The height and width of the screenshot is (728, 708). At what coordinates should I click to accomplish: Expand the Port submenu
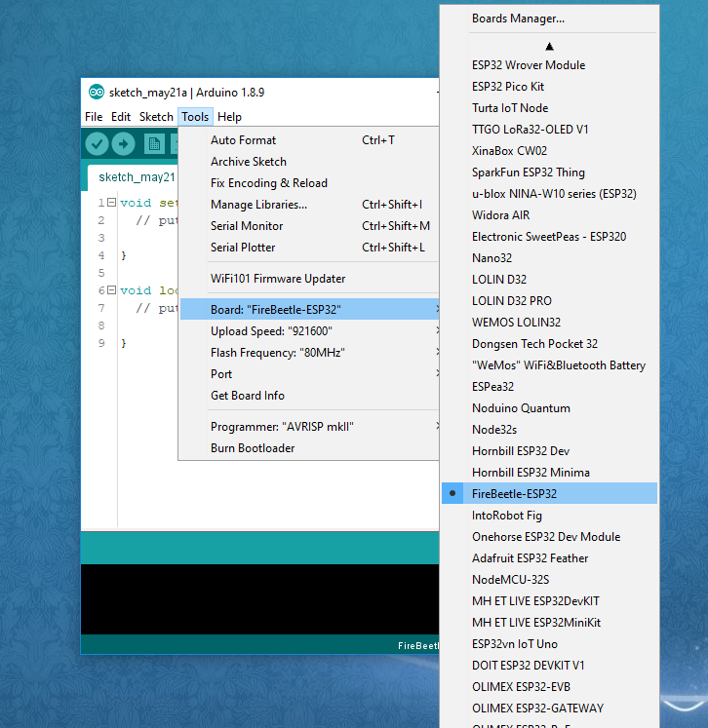[309, 374]
